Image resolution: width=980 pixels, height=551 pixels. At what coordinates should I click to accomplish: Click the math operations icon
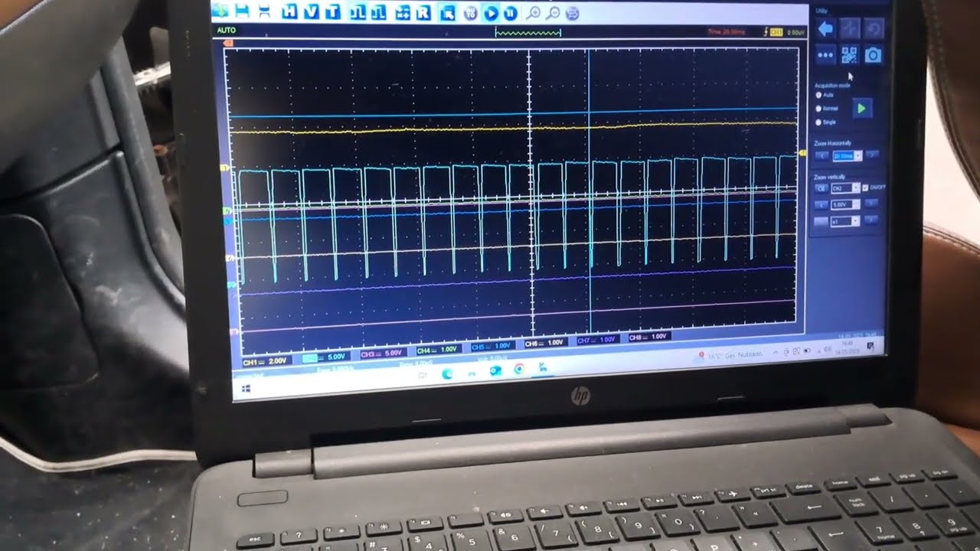pos(403,13)
